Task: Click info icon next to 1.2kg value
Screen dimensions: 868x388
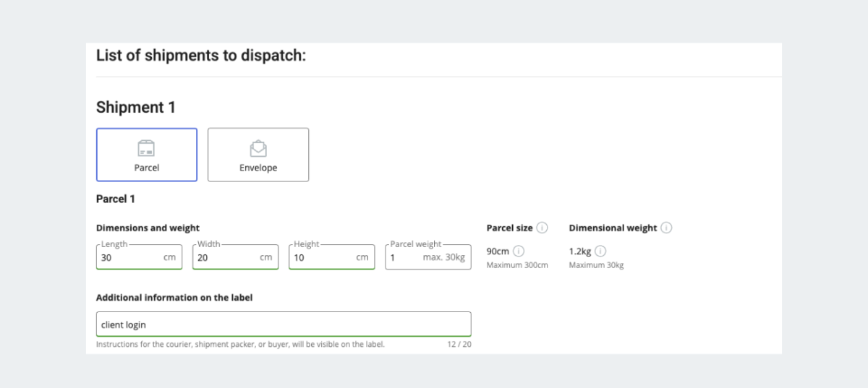Action: 600,251
